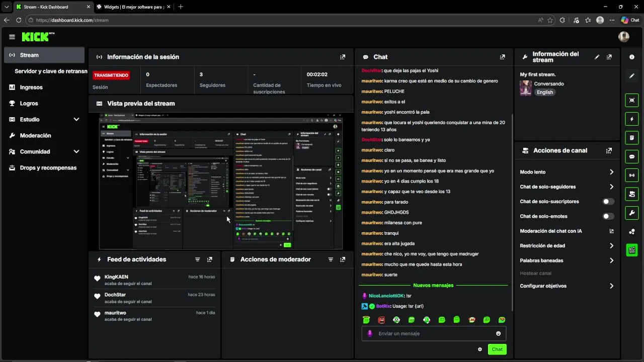The image size is (644, 362).
Task: Toggle the chat bubble widget icon
Action: click(x=632, y=156)
